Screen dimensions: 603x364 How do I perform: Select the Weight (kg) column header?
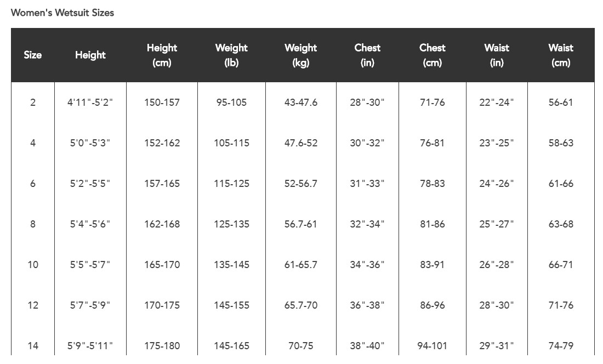coord(301,55)
